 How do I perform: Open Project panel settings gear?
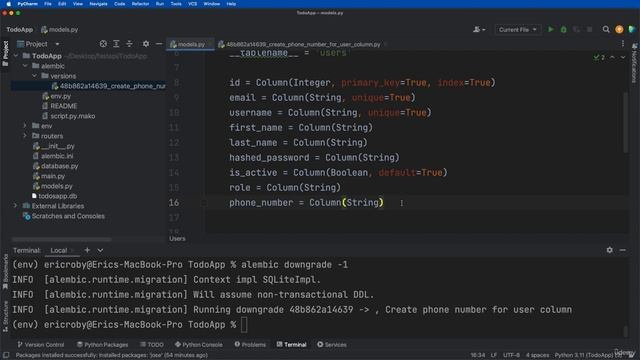(x=146, y=44)
